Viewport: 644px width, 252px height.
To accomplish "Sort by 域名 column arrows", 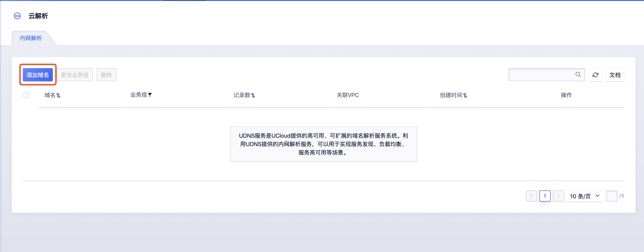I will click(x=58, y=95).
